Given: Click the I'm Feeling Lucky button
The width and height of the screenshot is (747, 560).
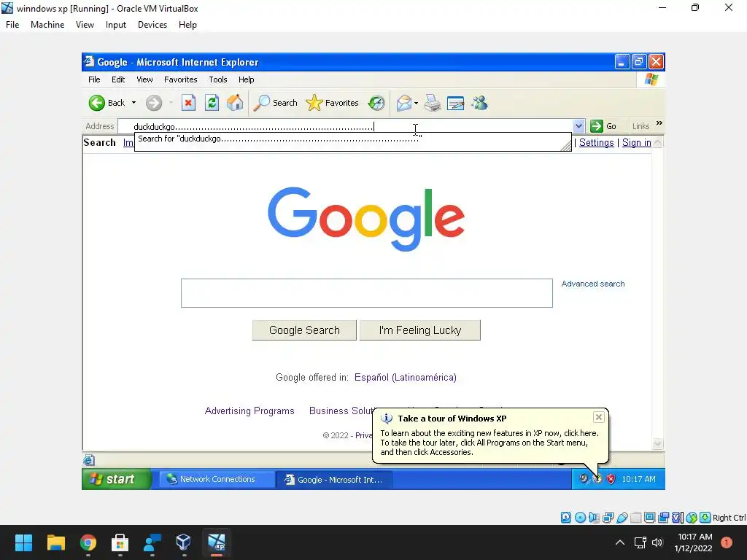Looking at the screenshot, I should [419, 330].
